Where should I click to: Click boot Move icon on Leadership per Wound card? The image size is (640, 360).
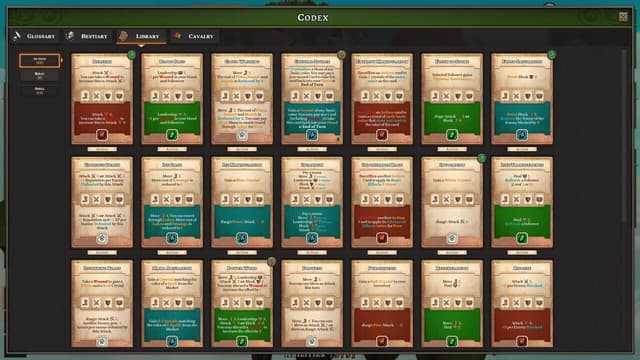(155, 96)
